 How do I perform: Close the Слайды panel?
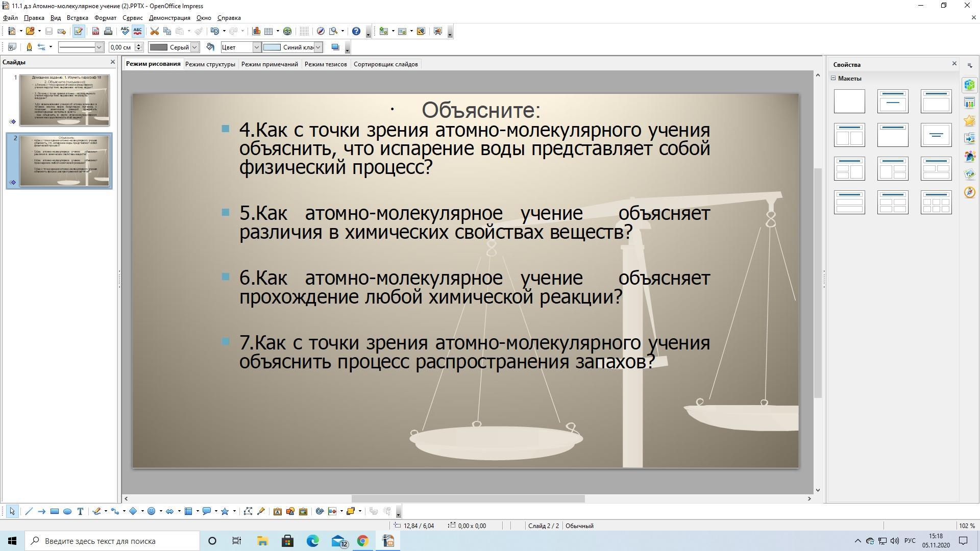[x=113, y=62]
